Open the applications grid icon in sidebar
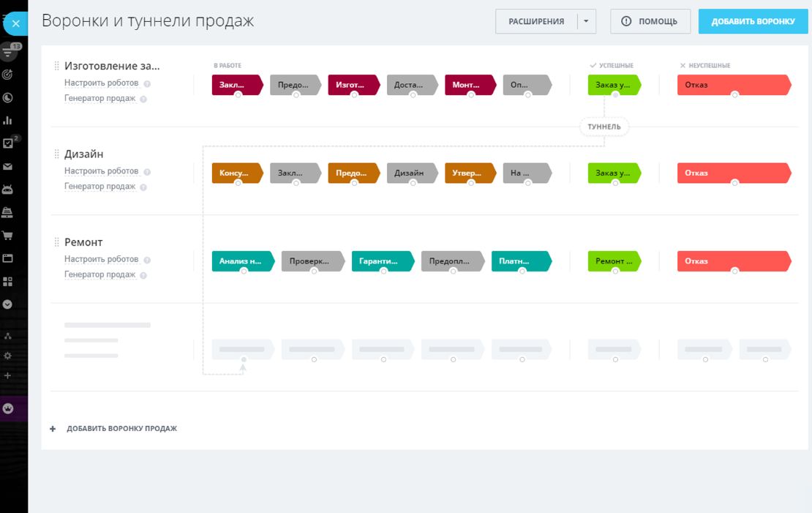The width and height of the screenshot is (812, 513). (x=7, y=281)
